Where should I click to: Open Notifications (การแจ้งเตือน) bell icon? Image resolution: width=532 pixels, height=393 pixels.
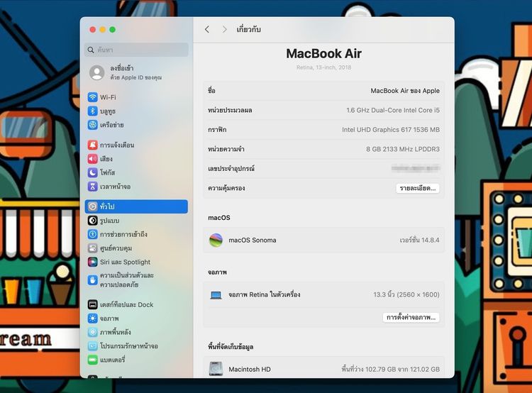[x=93, y=145]
